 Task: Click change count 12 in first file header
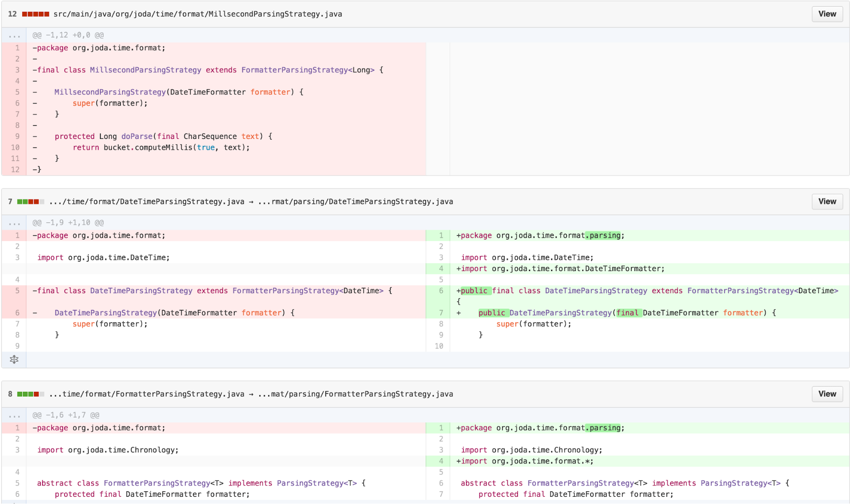pyautogui.click(x=12, y=14)
